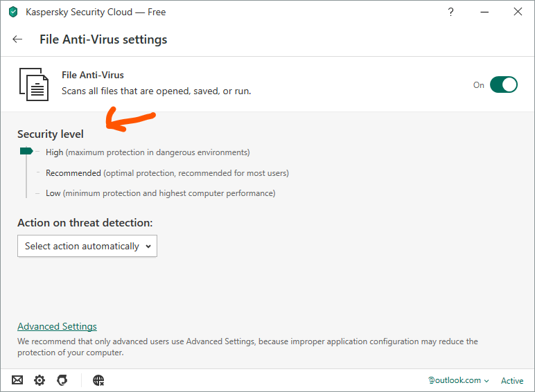Click the Kaspersky shield logo
Image resolution: width=535 pixels, height=392 pixels.
click(13, 12)
